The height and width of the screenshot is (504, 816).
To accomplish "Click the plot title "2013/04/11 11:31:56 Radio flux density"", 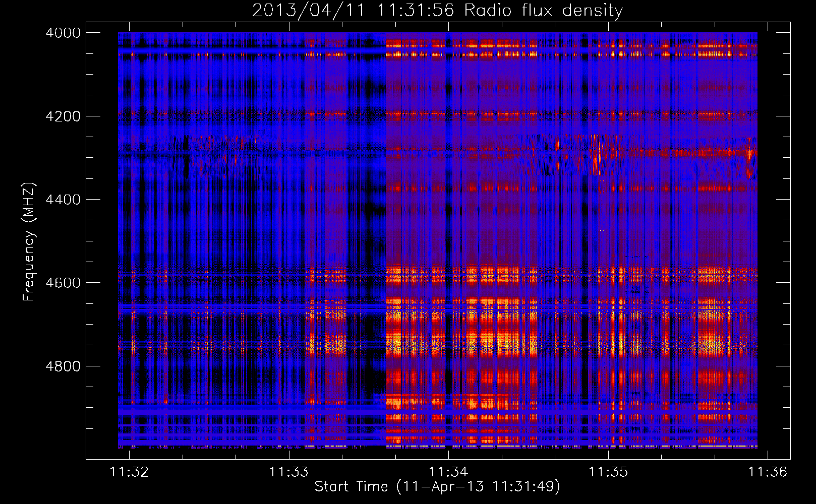I will coord(437,10).
